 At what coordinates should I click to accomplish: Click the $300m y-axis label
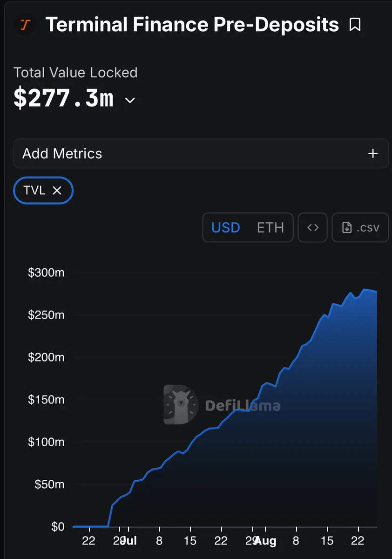(x=46, y=273)
